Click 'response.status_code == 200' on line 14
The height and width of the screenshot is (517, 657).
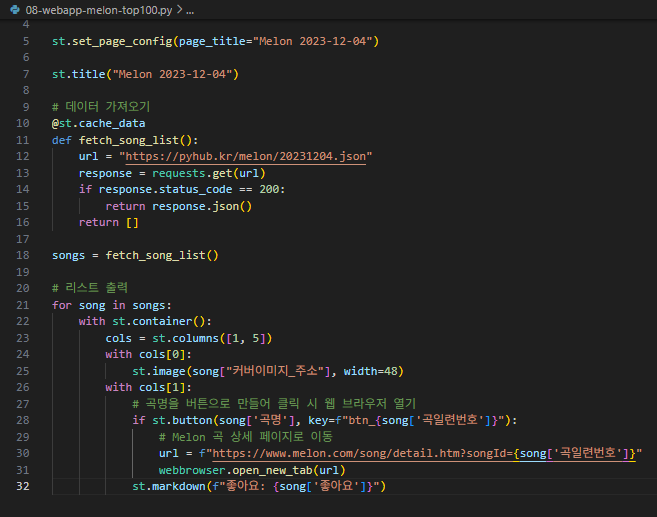[189, 190]
